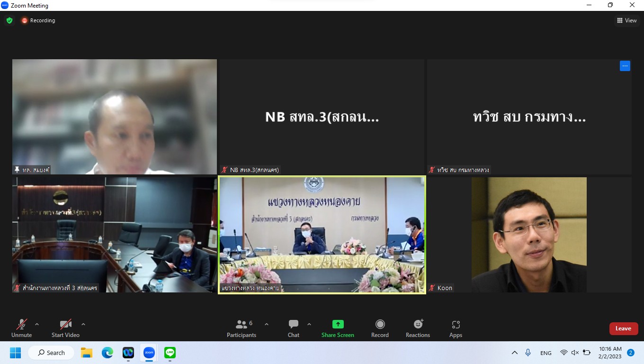The width and height of the screenshot is (644, 364).
Task: Expand the Chat options arrow
Action: click(x=309, y=325)
